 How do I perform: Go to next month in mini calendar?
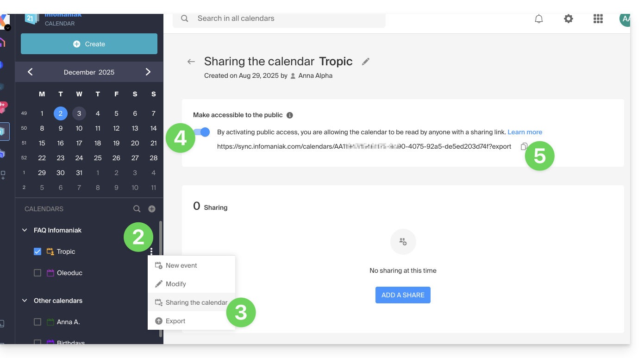point(148,72)
